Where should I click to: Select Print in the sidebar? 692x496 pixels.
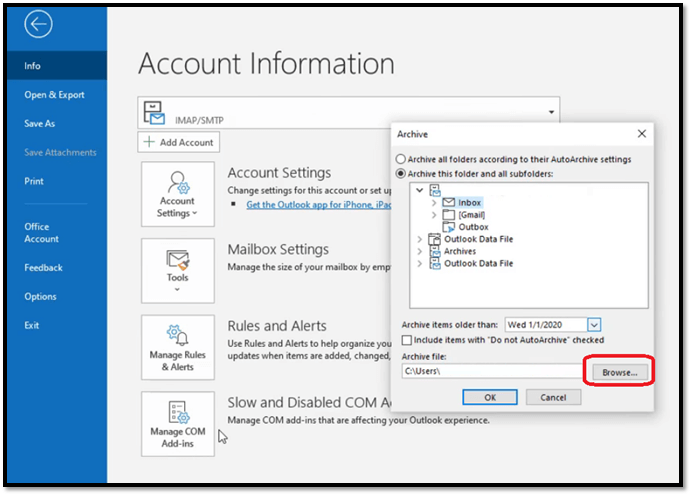34,181
